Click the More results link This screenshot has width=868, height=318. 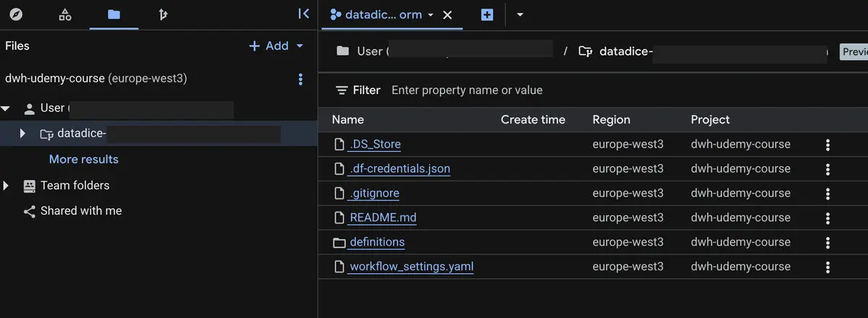coord(84,159)
